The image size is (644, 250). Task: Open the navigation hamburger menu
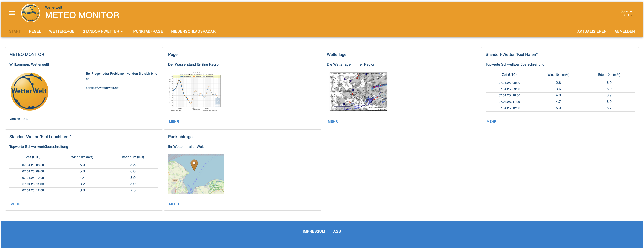point(12,13)
